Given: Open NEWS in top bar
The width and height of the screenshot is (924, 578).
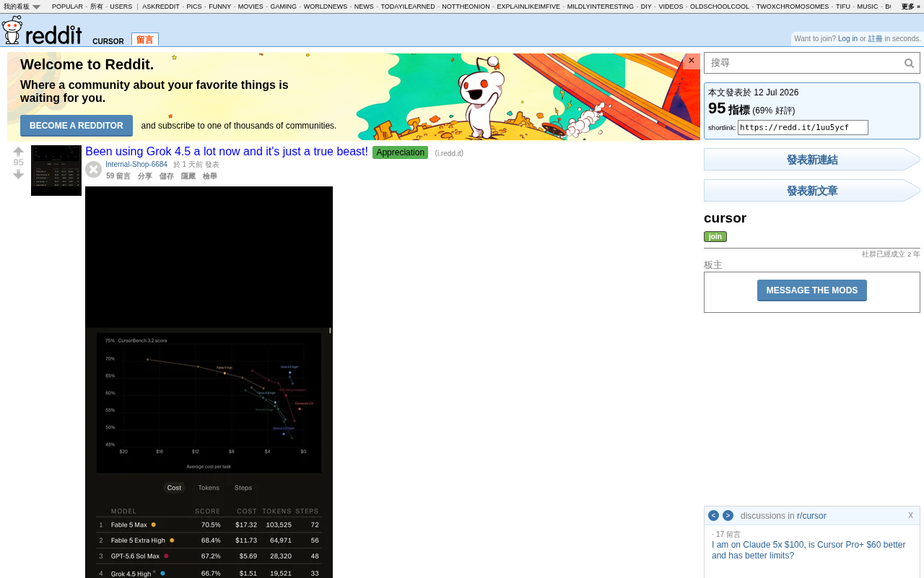Looking at the screenshot, I should [364, 7].
